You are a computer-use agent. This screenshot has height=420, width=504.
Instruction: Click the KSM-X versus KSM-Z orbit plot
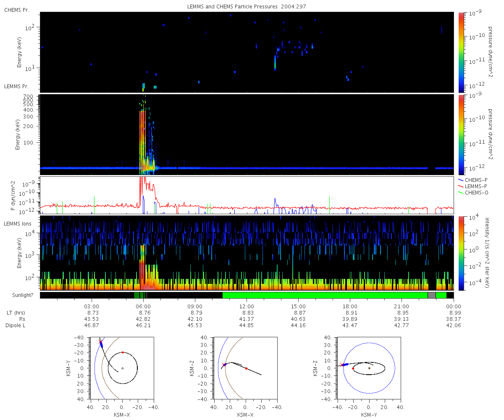(x=246, y=368)
